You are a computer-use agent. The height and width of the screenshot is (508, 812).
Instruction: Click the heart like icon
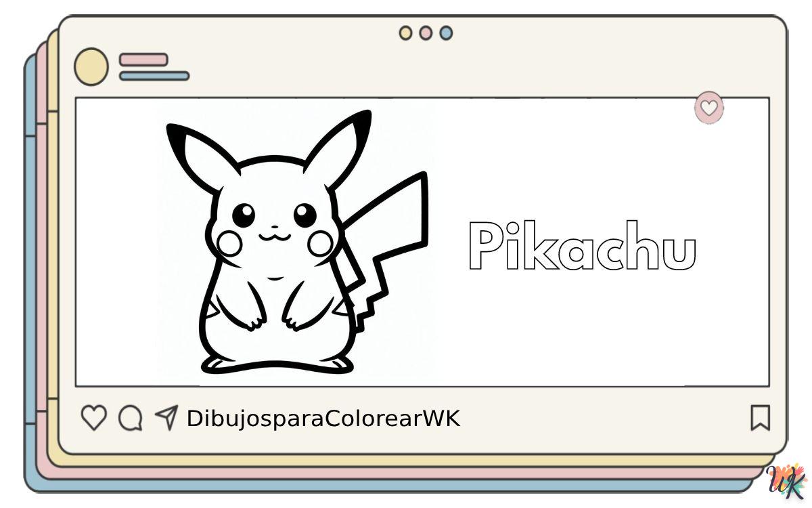(x=93, y=418)
